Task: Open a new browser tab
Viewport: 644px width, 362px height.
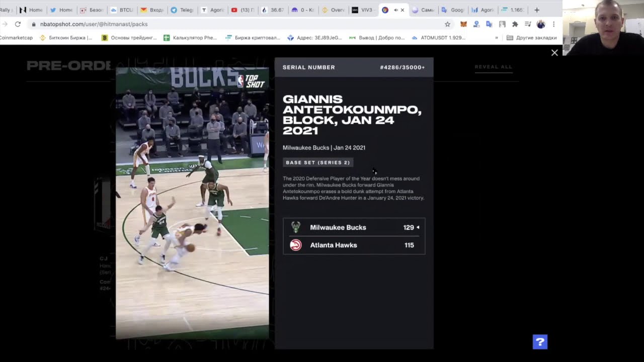Action: (537, 10)
